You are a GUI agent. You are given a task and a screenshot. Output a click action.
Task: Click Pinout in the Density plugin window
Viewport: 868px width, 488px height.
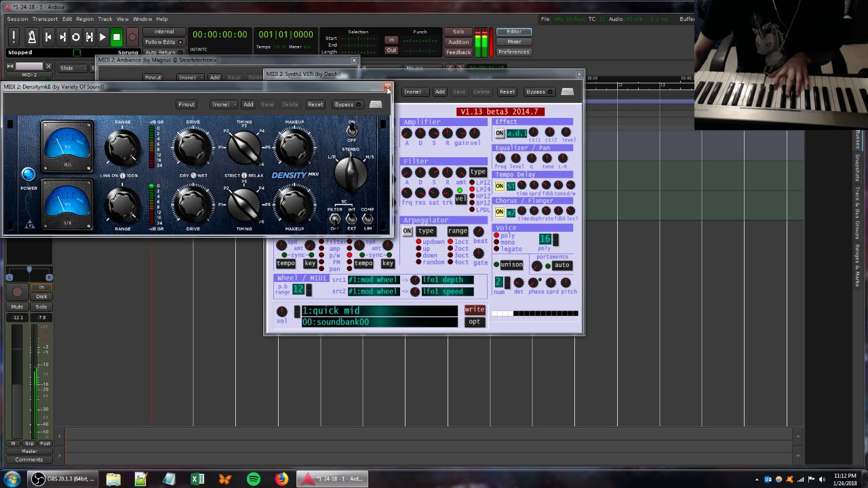(x=186, y=104)
